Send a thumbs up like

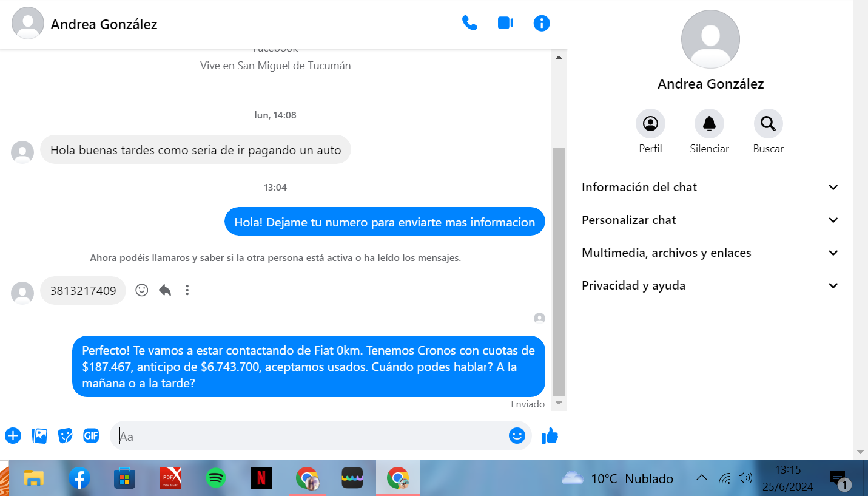(x=550, y=435)
